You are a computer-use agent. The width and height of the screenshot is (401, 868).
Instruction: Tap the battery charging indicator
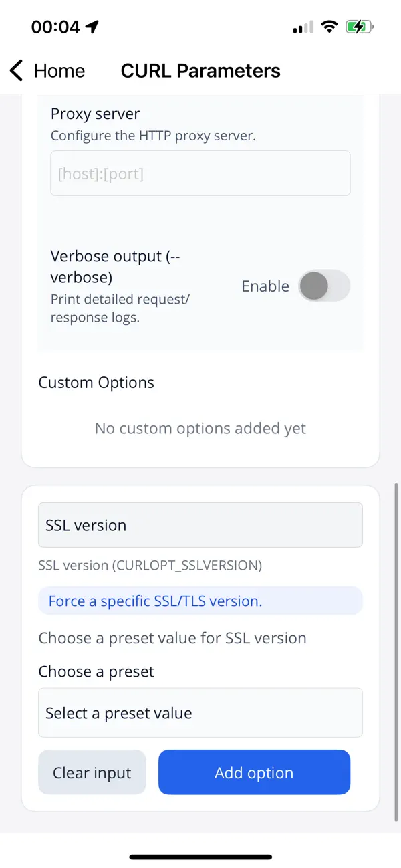pos(359,27)
